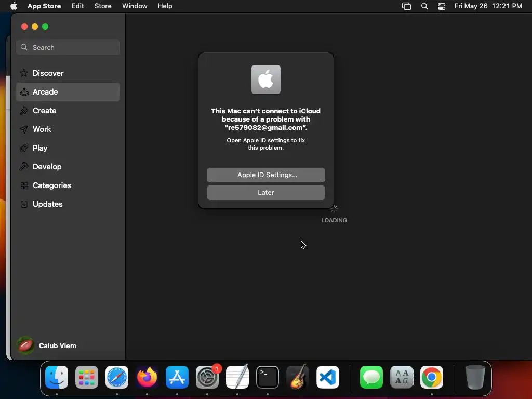Click the iCloud error message heading
This screenshot has height=399, width=532.
click(265, 119)
